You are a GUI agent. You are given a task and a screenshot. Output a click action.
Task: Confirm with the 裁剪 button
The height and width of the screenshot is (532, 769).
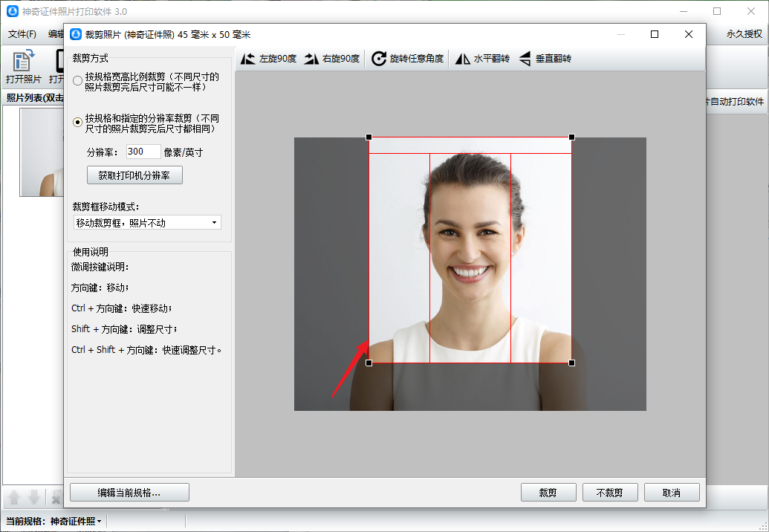pos(548,492)
